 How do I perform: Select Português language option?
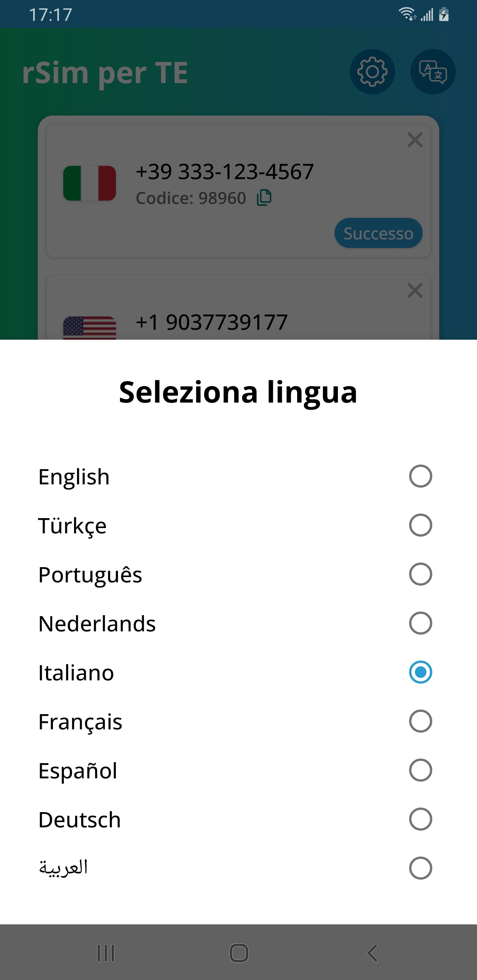(90, 574)
